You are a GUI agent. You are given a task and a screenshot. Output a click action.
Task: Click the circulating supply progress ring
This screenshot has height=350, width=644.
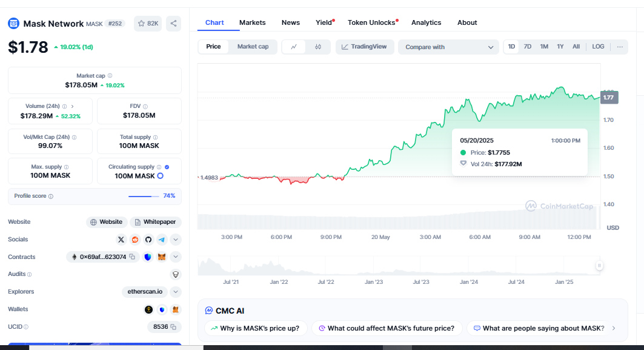[160, 176]
